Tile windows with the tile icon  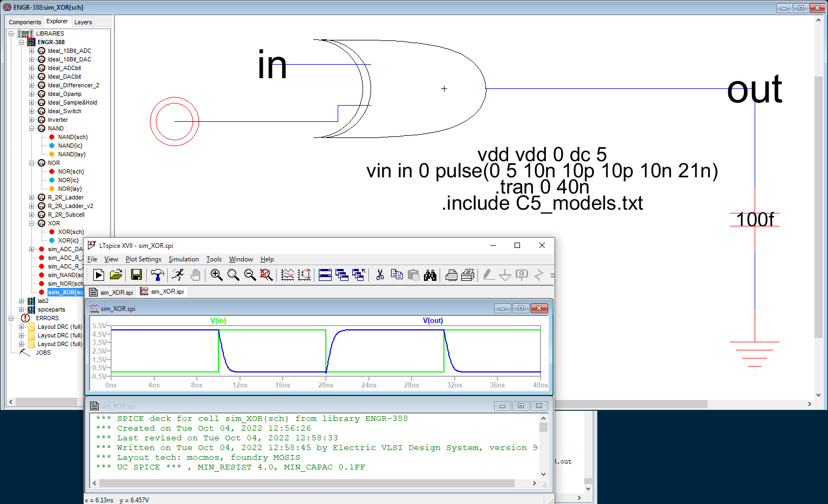[325, 275]
